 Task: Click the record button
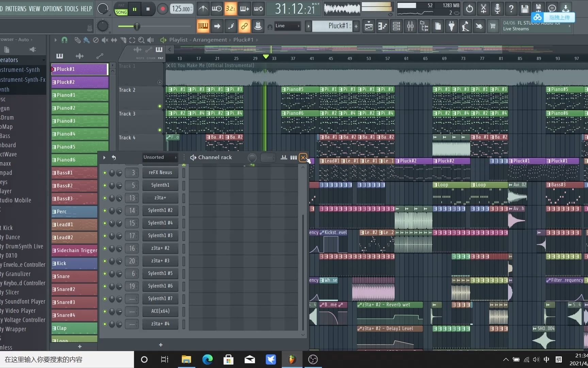[163, 9]
